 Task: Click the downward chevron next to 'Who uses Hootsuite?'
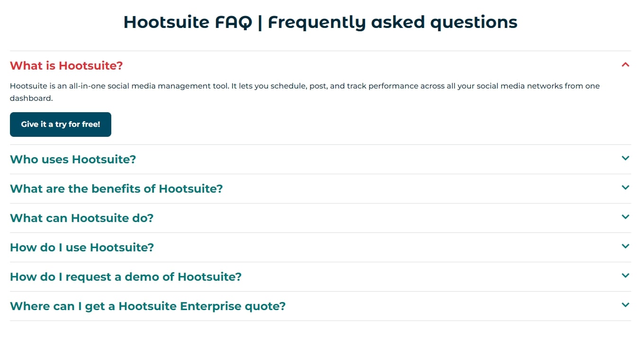(625, 159)
